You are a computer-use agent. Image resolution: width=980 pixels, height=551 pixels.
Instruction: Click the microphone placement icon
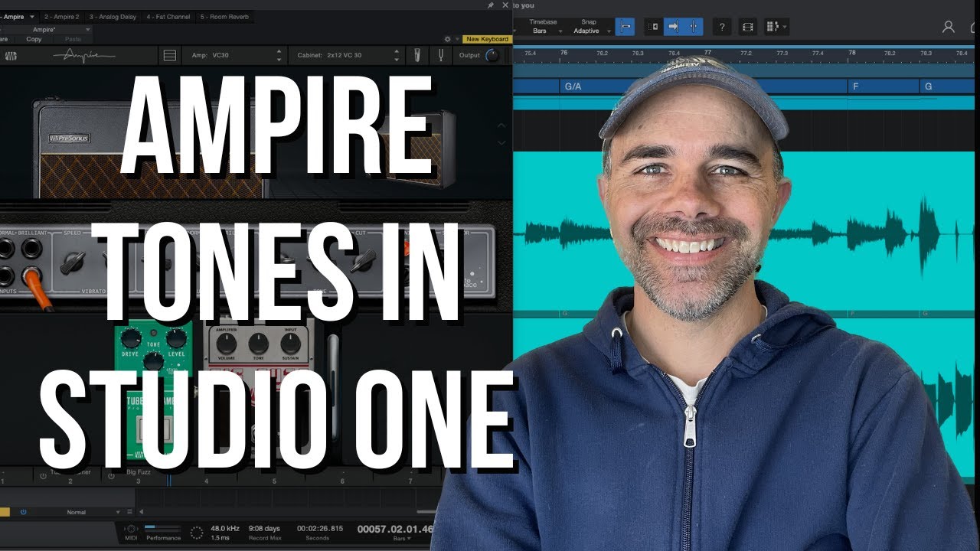pyautogui.click(x=418, y=55)
